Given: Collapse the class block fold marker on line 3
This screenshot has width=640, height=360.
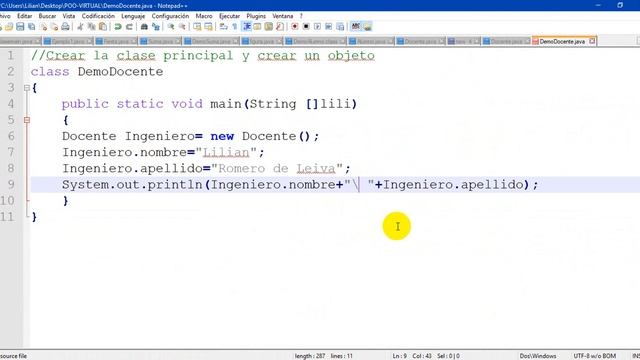Looking at the screenshot, I should [27, 88].
